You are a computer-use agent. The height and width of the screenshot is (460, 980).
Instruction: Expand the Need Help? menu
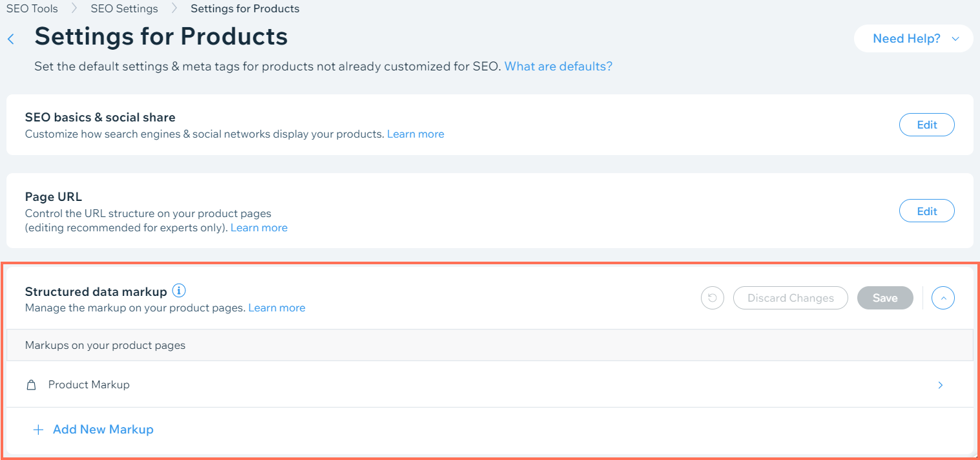tap(913, 38)
